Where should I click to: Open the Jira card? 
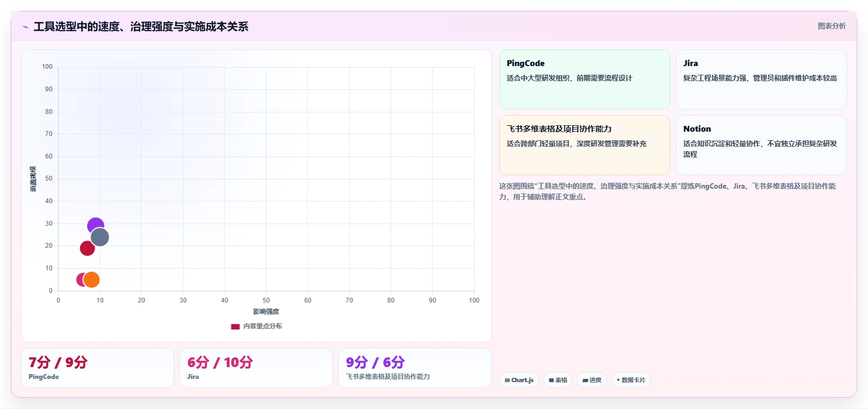[761, 80]
